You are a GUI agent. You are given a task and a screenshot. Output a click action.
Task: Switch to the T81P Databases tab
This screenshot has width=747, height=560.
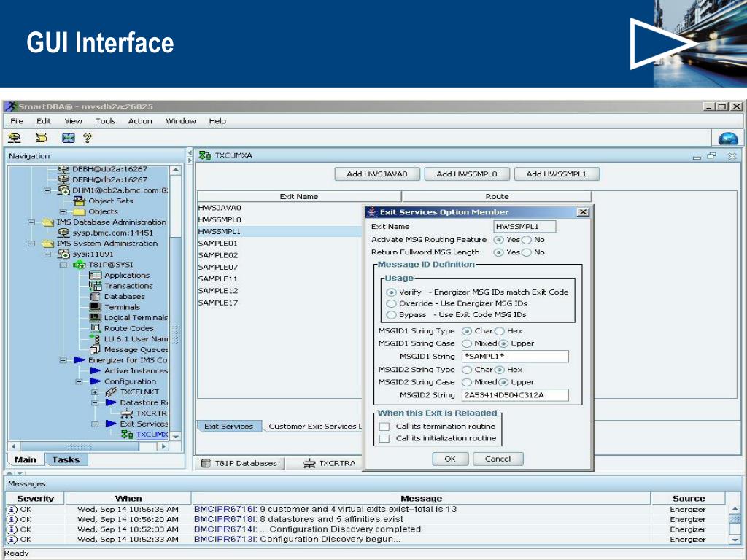(x=239, y=463)
